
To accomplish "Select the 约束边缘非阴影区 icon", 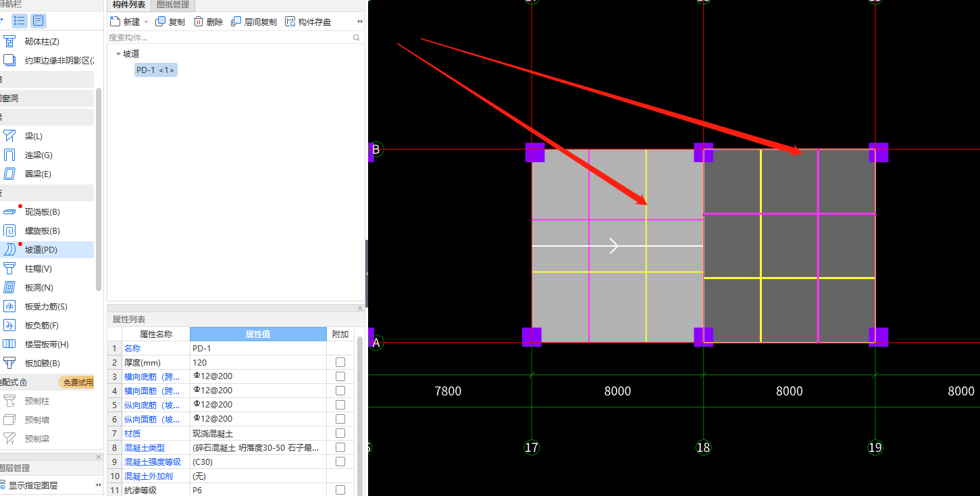I will pos(9,61).
